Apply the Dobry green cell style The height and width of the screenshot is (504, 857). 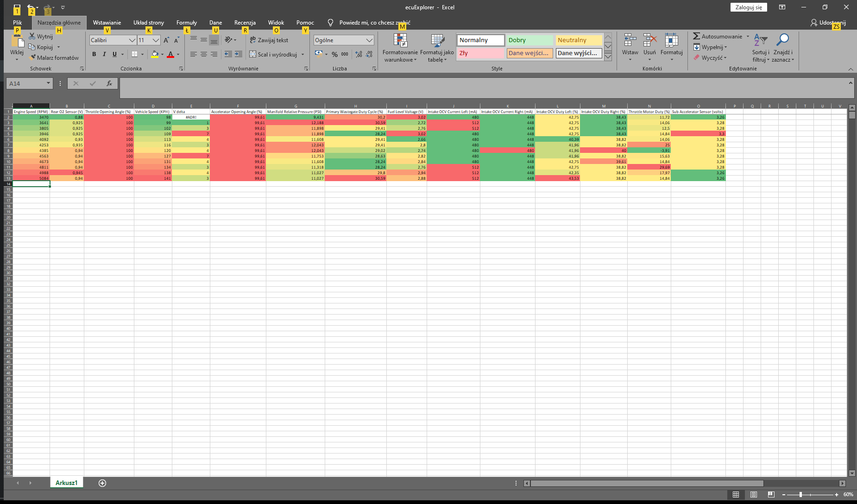pos(529,40)
